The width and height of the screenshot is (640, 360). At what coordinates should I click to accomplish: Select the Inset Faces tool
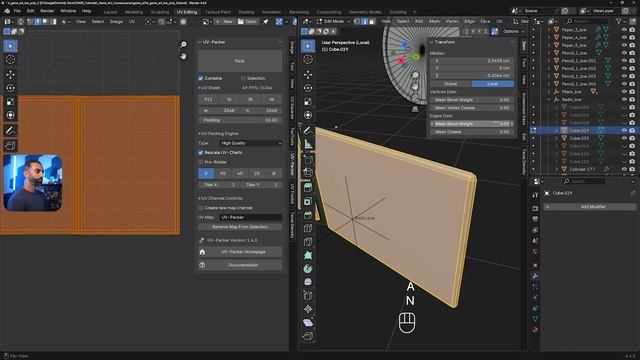[308, 201]
